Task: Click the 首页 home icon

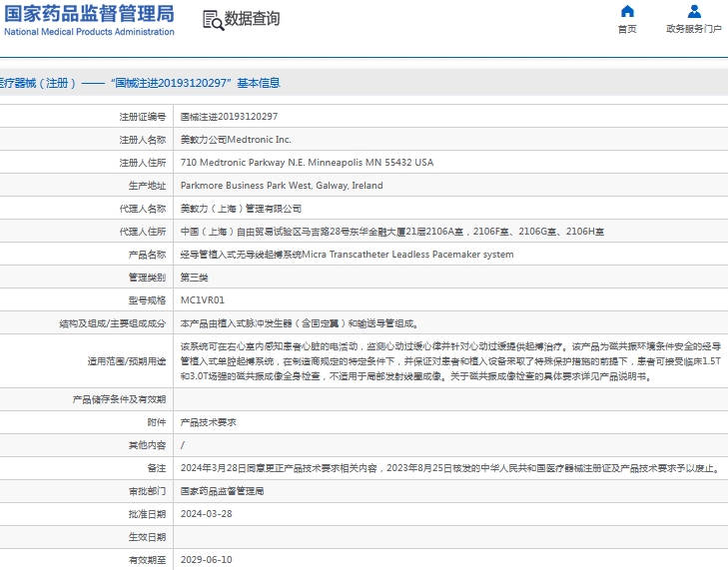Action: (627, 11)
